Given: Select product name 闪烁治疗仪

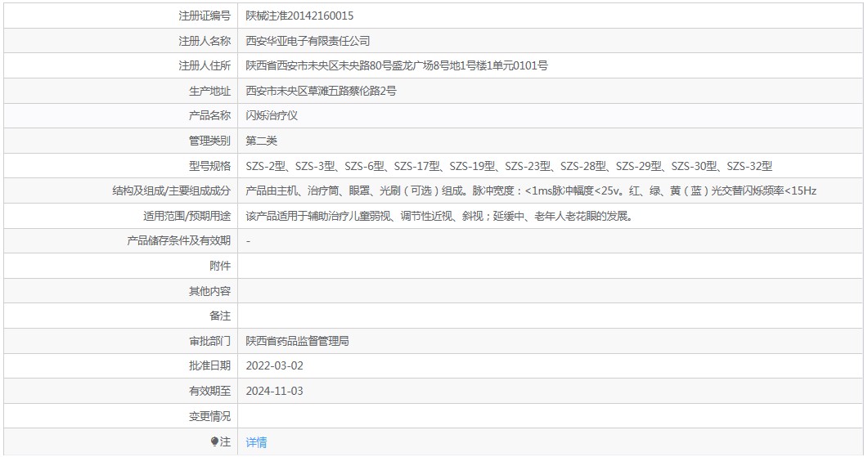Looking at the screenshot, I should [x=272, y=115].
